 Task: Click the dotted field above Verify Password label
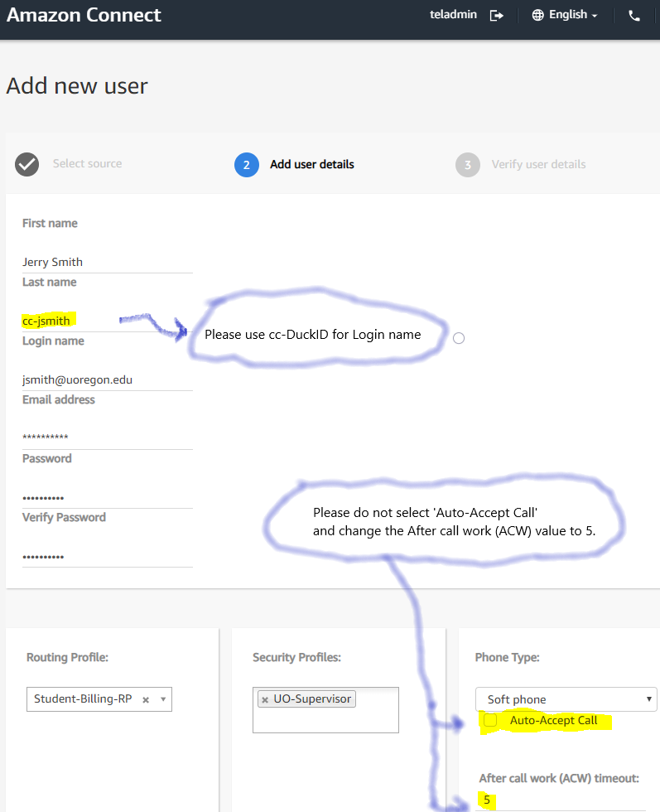coord(107,498)
